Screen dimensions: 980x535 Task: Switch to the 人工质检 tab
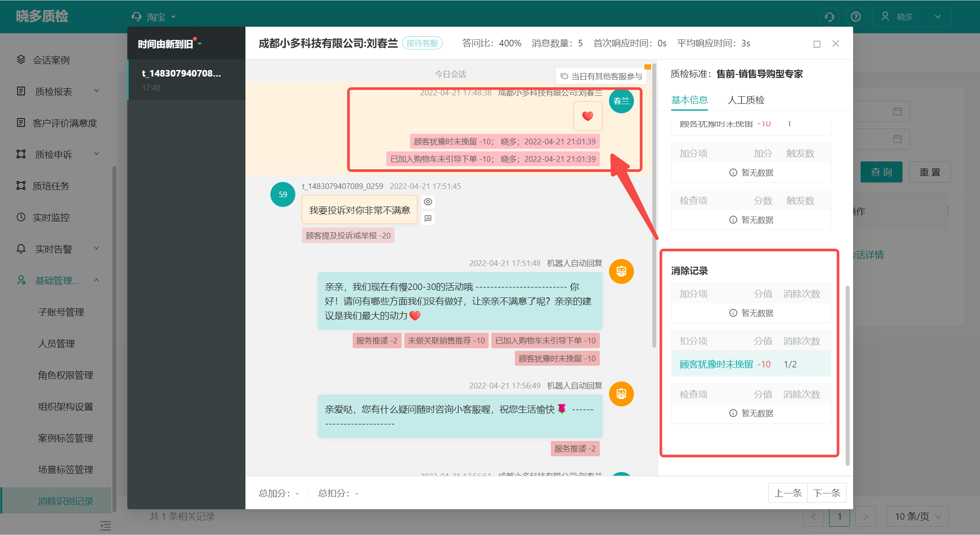(746, 100)
